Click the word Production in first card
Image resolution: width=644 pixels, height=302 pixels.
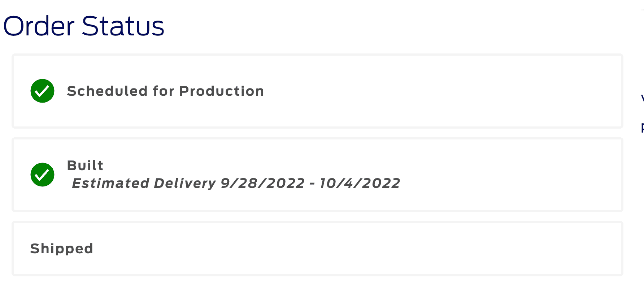[222, 91]
